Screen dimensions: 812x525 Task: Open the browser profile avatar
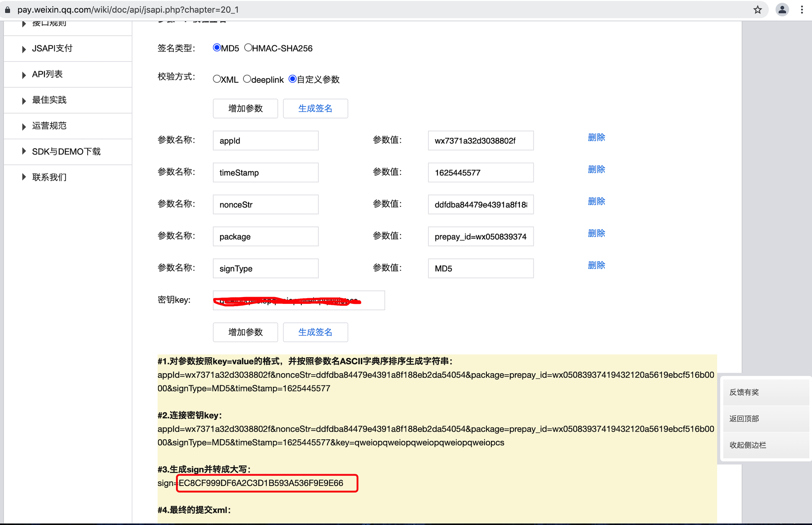[x=782, y=10]
